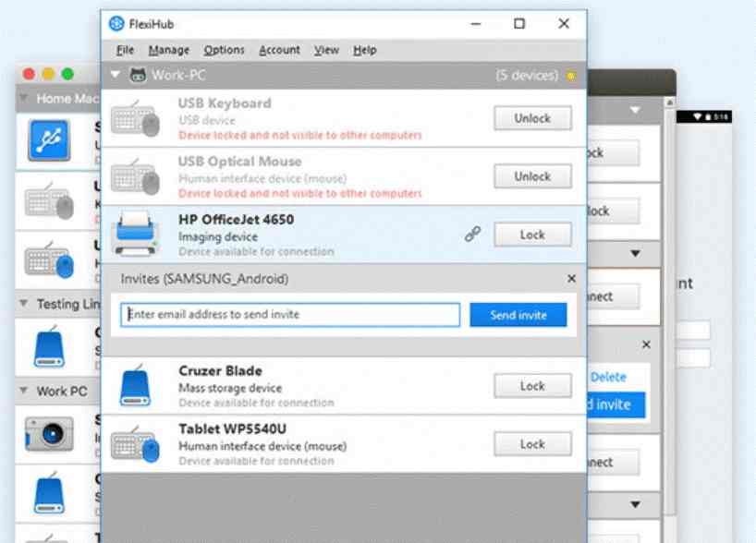This screenshot has width=756, height=543.
Task: Select the USB Keyboard device name
Action: tap(225, 103)
